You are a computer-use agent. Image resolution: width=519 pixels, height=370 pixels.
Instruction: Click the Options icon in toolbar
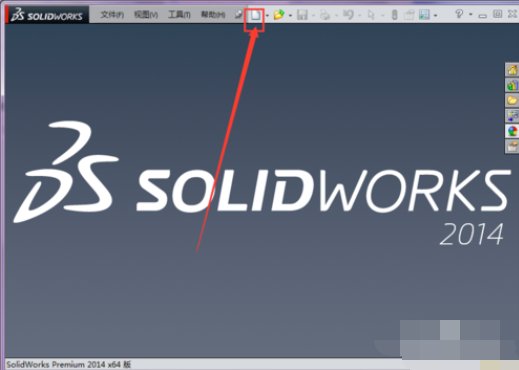[x=424, y=15]
